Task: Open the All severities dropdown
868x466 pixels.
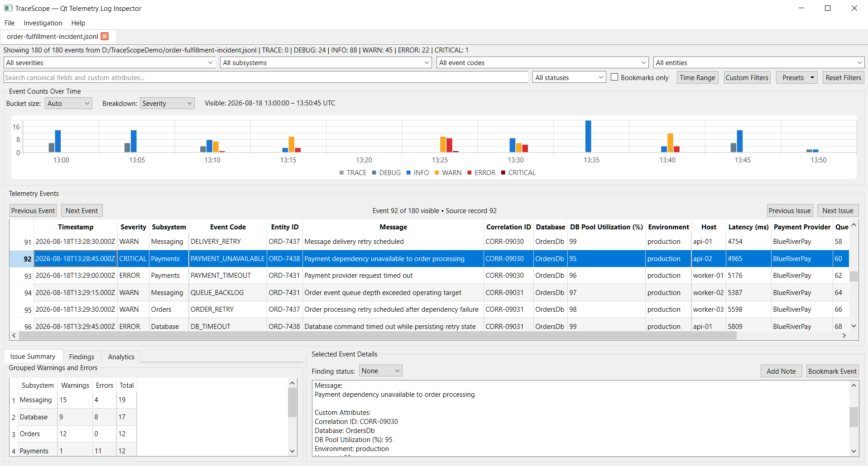Action: click(x=110, y=63)
